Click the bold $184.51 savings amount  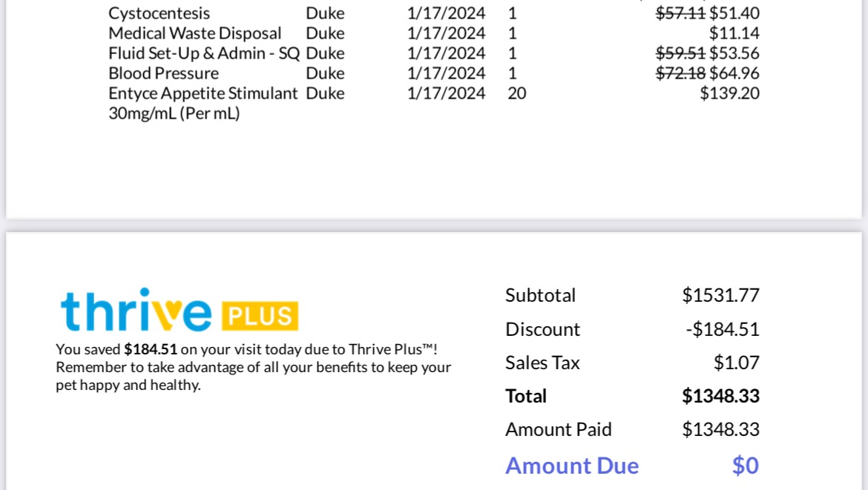tap(151, 350)
